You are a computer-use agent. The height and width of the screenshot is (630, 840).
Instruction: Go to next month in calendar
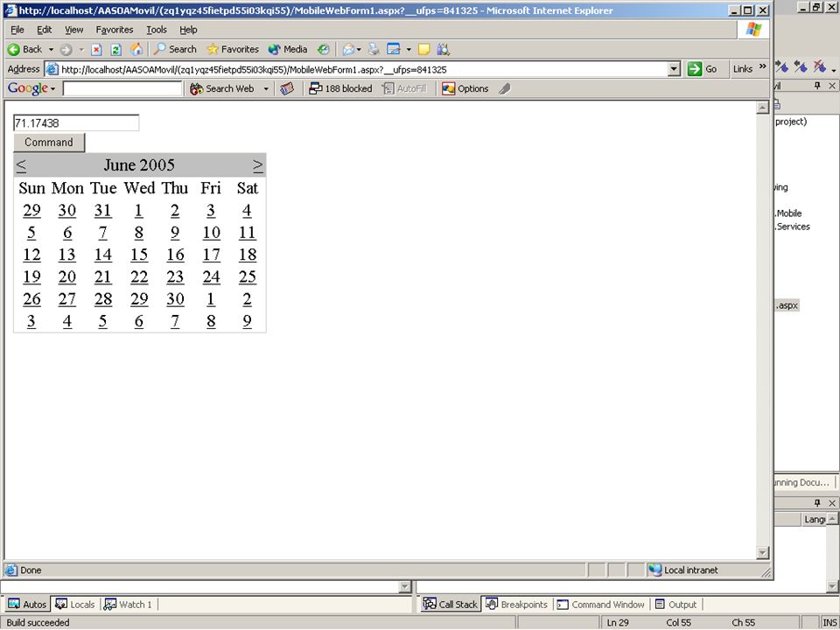pos(257,165)
